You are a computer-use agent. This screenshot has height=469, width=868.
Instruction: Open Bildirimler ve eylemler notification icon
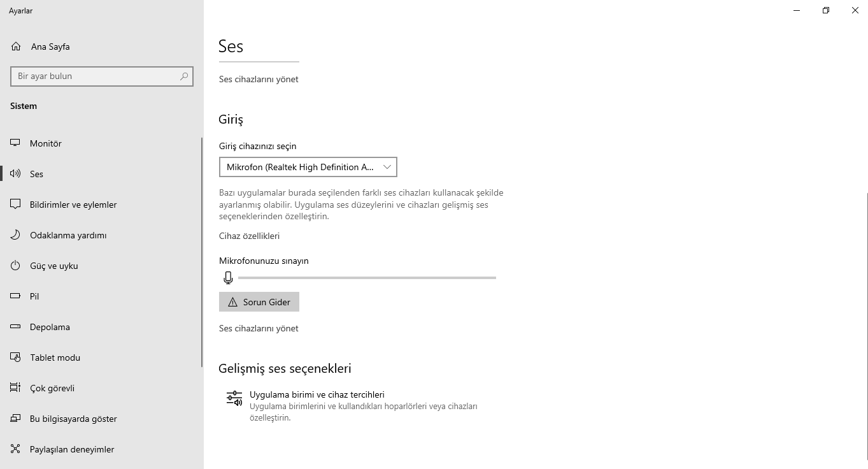16,205
